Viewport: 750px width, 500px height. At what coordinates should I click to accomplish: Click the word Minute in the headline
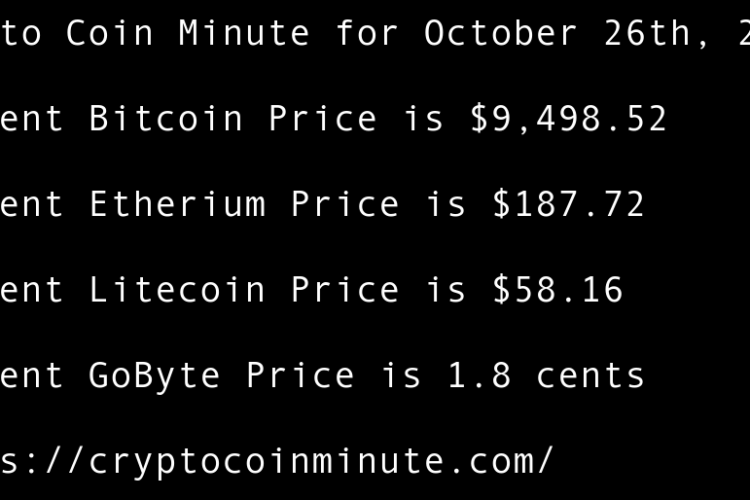coord(244,33)
